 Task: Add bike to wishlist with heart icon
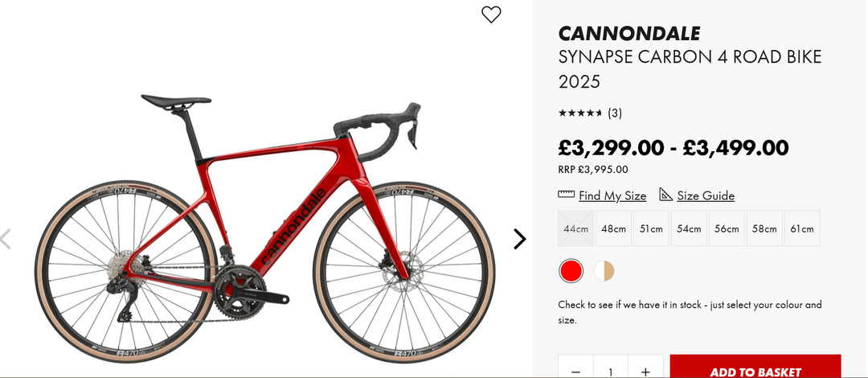[491, 14]
